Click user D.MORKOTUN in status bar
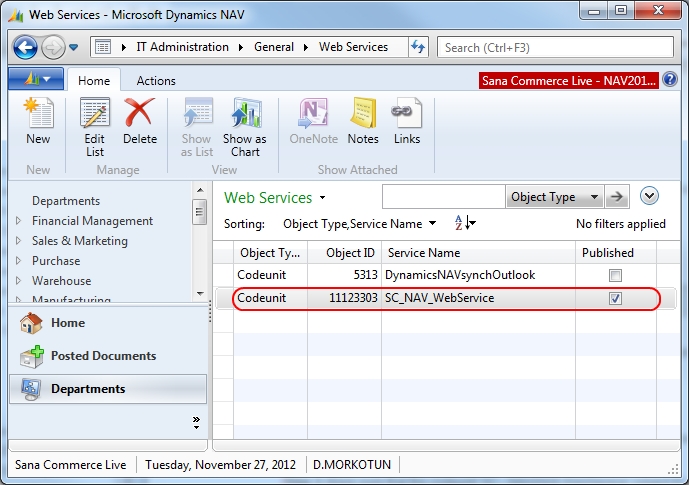This screenshot has width=689, height=485. pyautogui.click(x=352, y=464)
